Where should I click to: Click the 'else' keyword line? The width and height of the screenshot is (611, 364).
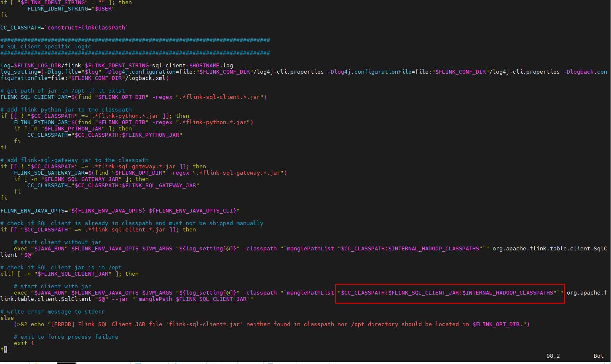pos(7,318)
